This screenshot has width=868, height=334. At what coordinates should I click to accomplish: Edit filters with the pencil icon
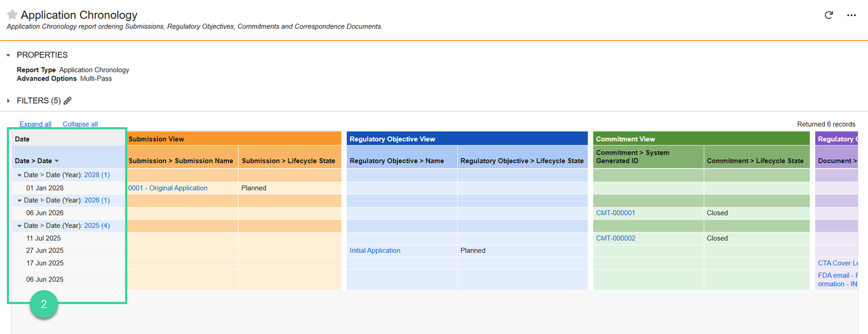[68, 100]
